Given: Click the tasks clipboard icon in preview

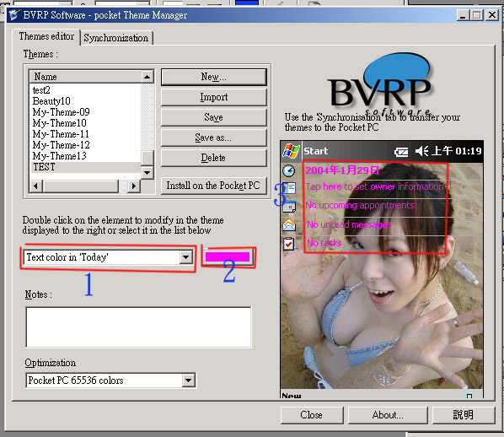Looking at the screenshot, I should point(288,243).
